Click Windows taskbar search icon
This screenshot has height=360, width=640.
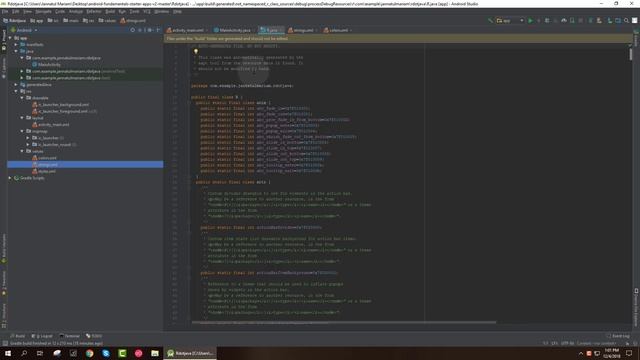coord(24,353)
